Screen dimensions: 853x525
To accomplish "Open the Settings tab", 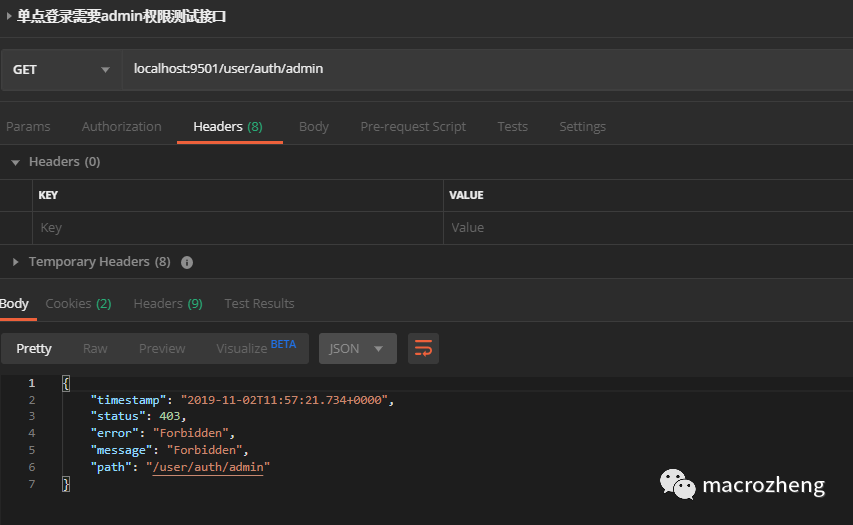I will coord(582,127).
